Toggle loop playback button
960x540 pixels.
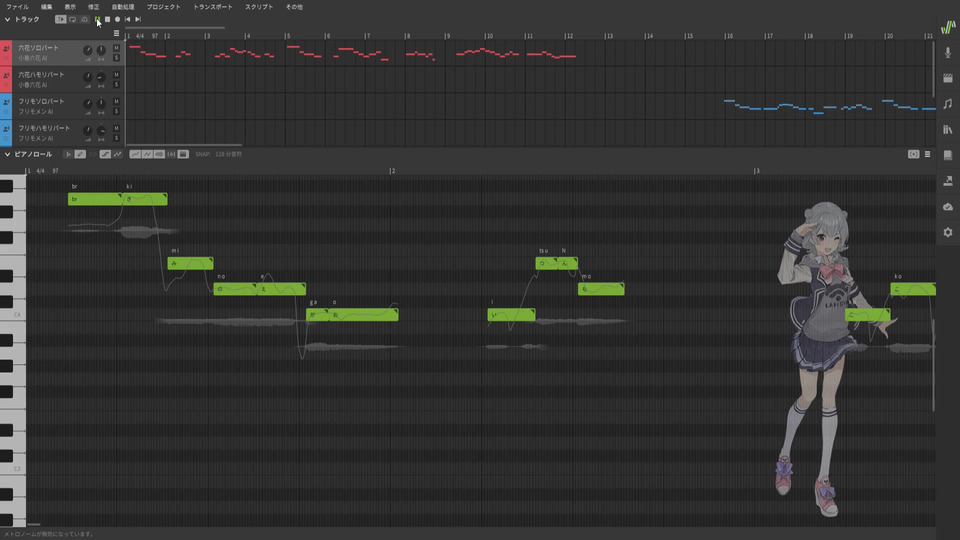(x=72, y=20)
